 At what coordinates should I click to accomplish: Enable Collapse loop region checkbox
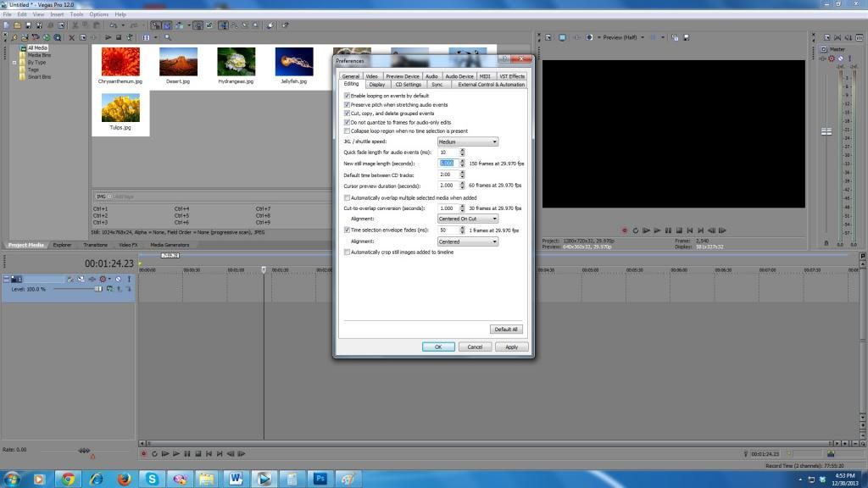click(x=347, y=131)
